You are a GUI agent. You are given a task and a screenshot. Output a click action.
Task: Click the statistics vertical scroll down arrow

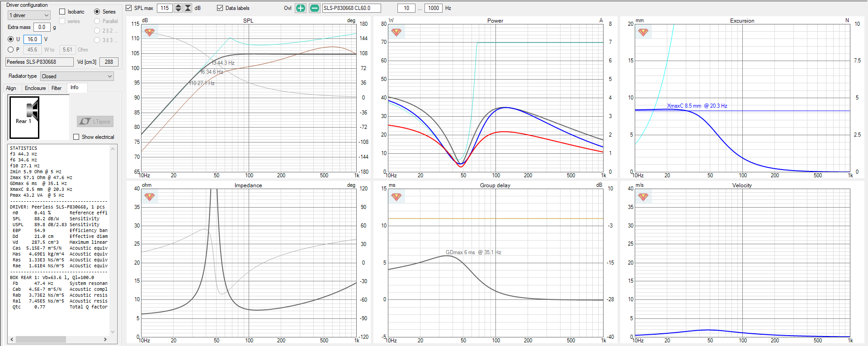click(113, 332)
